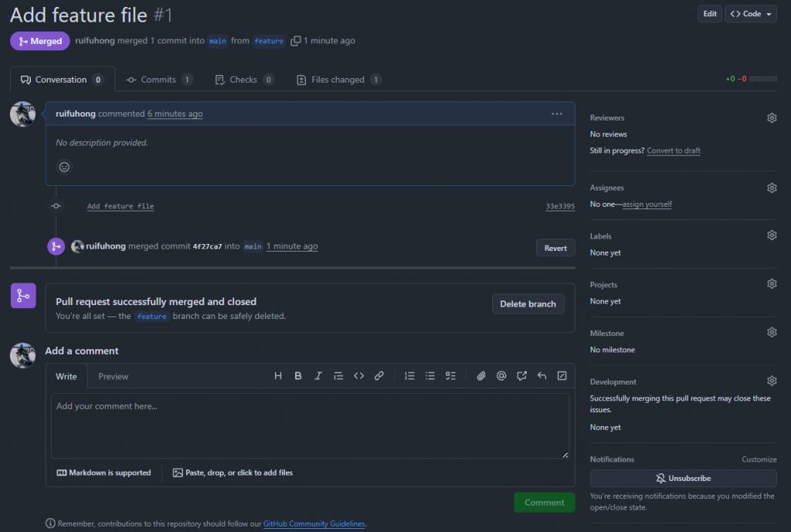Insert a numbered list icon
The height and width of the screenshot is (532, 791).
(x=409, y=376)
